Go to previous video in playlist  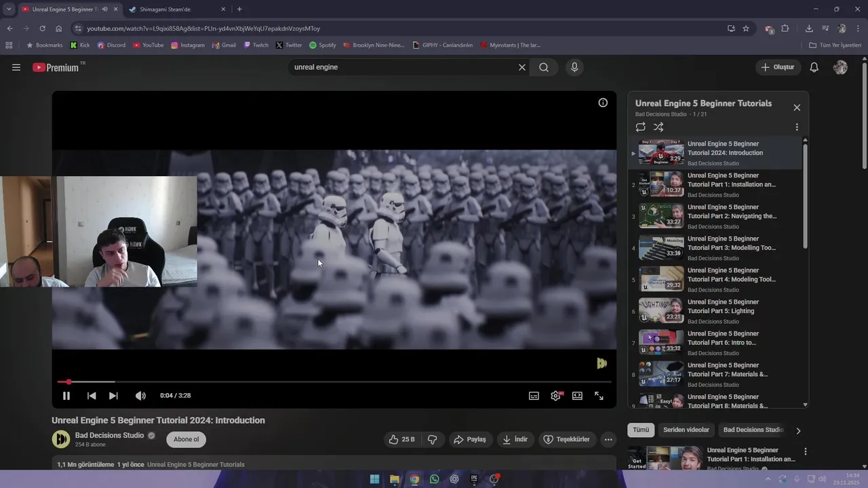click(92, 396)
